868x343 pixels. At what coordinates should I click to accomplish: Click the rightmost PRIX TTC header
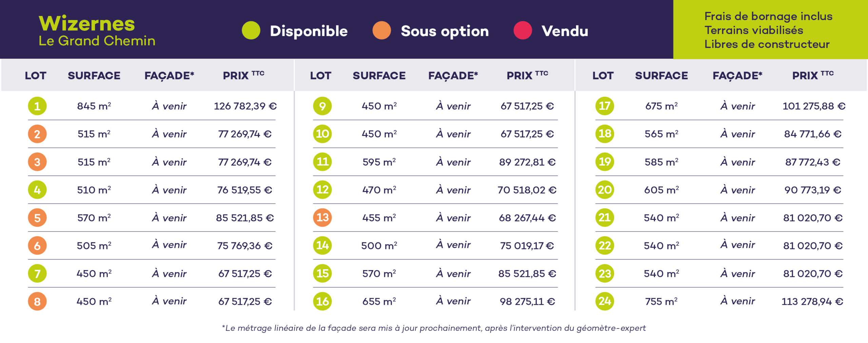click(x=812, y=75)
